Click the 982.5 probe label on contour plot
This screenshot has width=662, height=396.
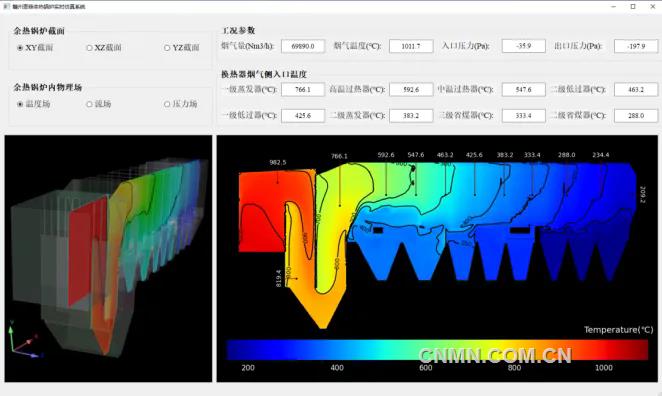click(278, 162)
